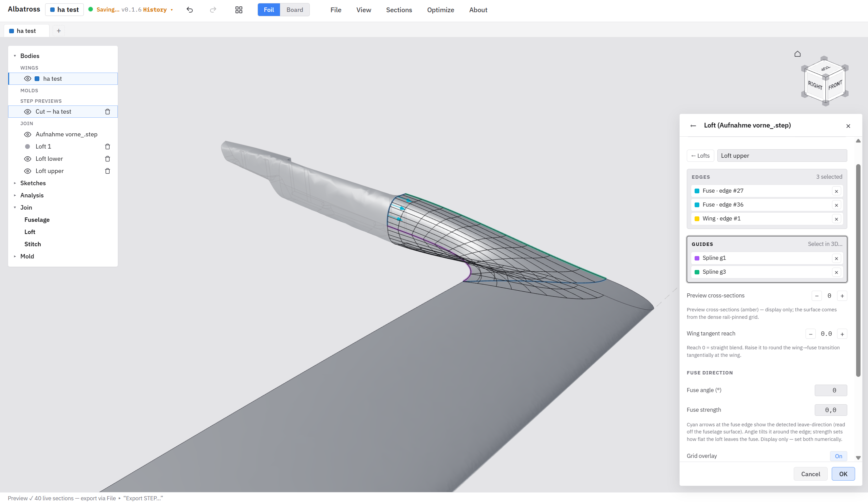This screenshot has width=868, height=504.
Task: Toggle visibility of Cut — ha test preview
Action: [x=27, y=112]
